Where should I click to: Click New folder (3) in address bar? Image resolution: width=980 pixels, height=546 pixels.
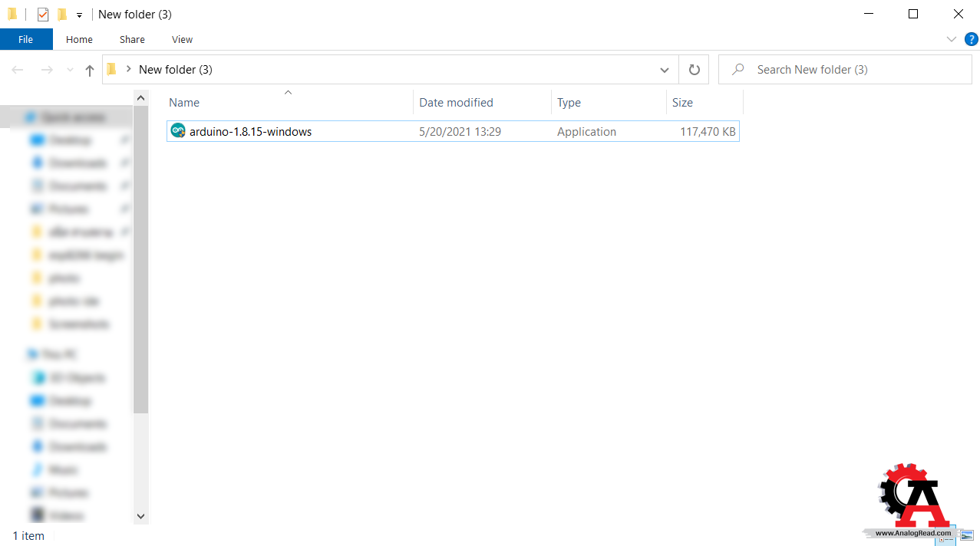[x=176, y=69]
